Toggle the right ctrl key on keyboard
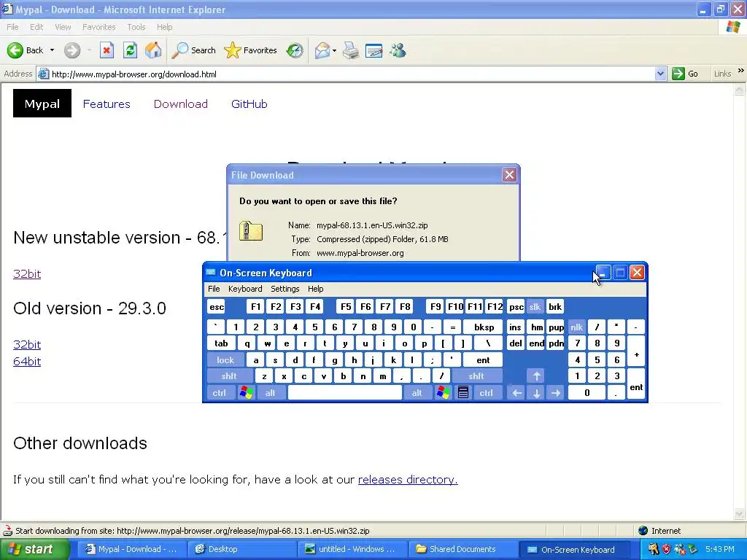Image resolution: width=747 pixels, height=560 pixels. (x=487, y=393)
